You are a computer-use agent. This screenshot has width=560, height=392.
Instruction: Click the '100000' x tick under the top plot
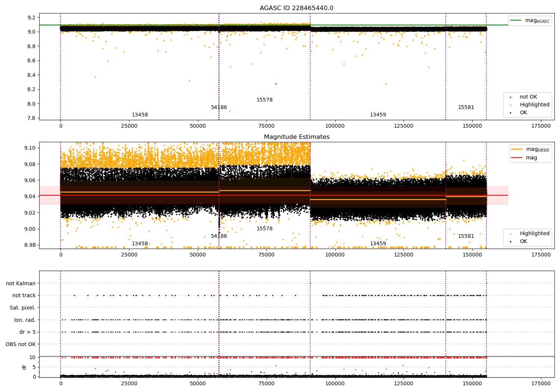click(335, 126)
